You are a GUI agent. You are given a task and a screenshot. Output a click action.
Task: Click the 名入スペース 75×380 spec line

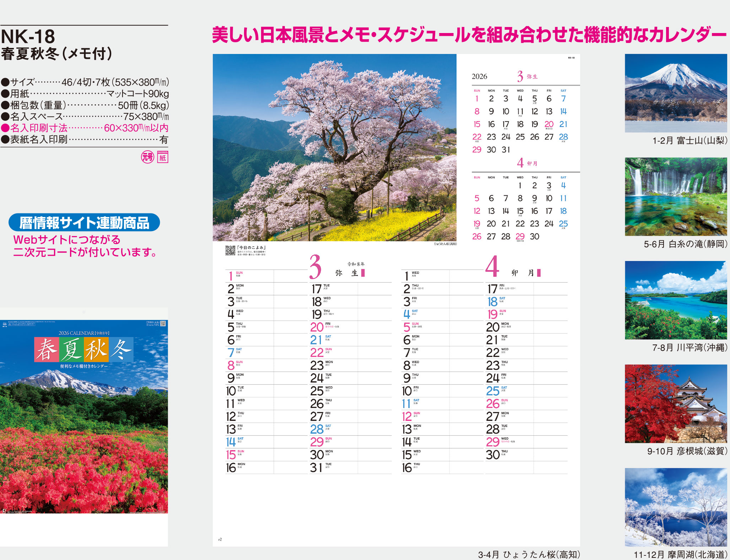[85, 116]
